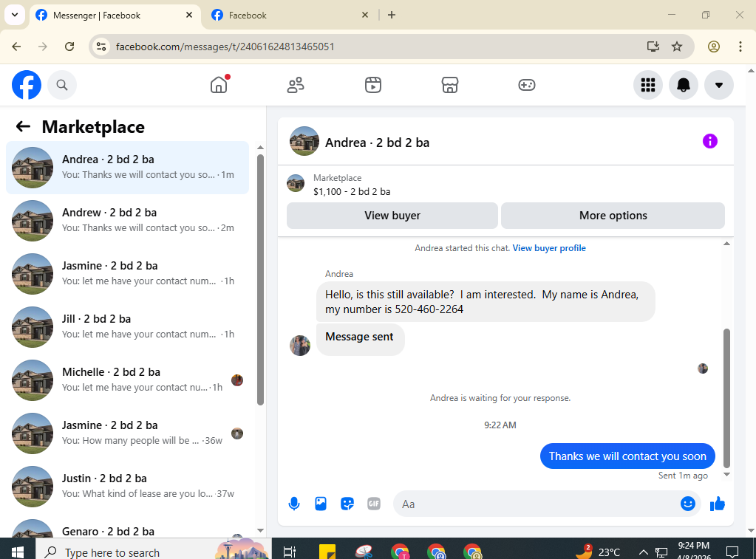Open Michelle's conversation
The width and height of the screenshot is (756, 559).
[127, 380]
